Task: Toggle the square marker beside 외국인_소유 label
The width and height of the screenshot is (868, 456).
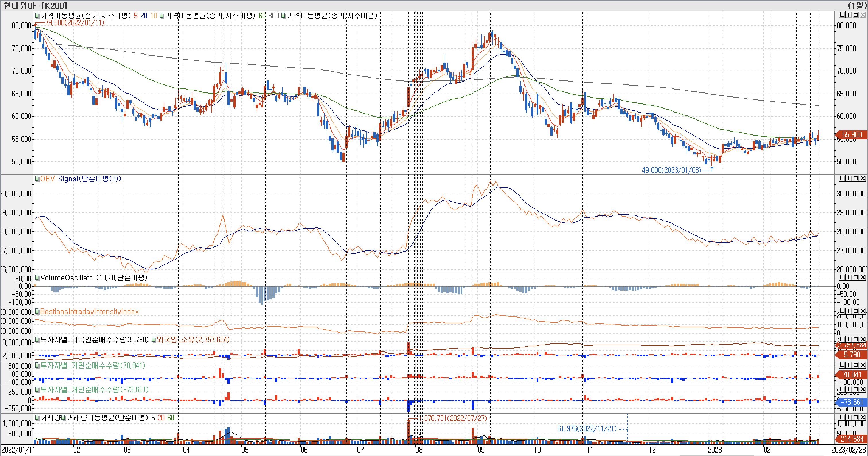Action: 154,339
